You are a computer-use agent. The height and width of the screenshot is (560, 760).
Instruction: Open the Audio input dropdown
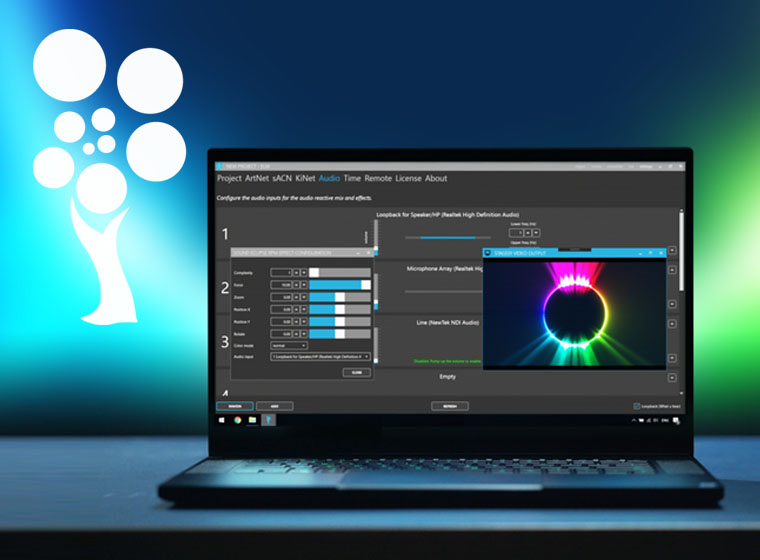coord(320,356)
